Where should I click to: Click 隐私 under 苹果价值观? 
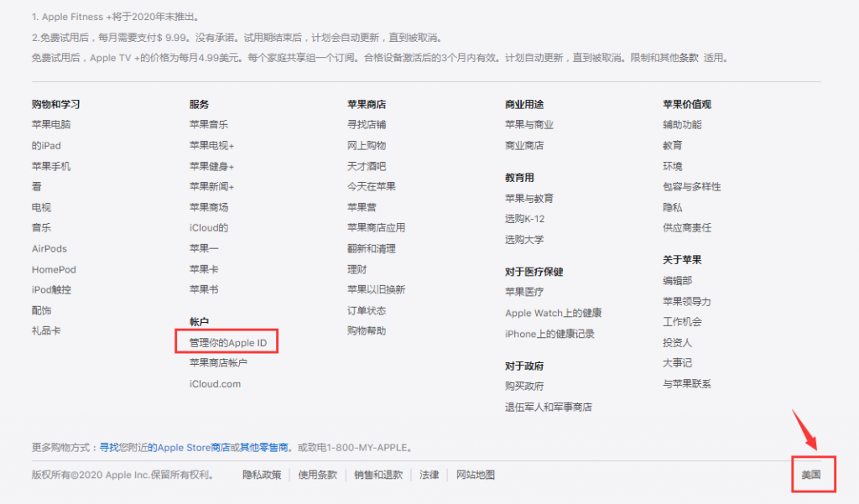pyautogui.click(x=672, y=208)
